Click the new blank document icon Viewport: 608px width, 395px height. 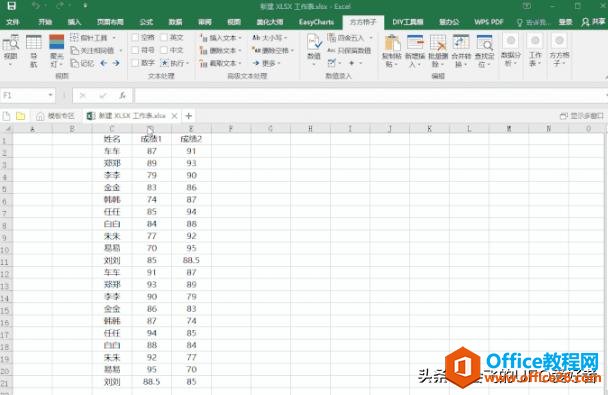pyautogui.click(x=7, y=116)
